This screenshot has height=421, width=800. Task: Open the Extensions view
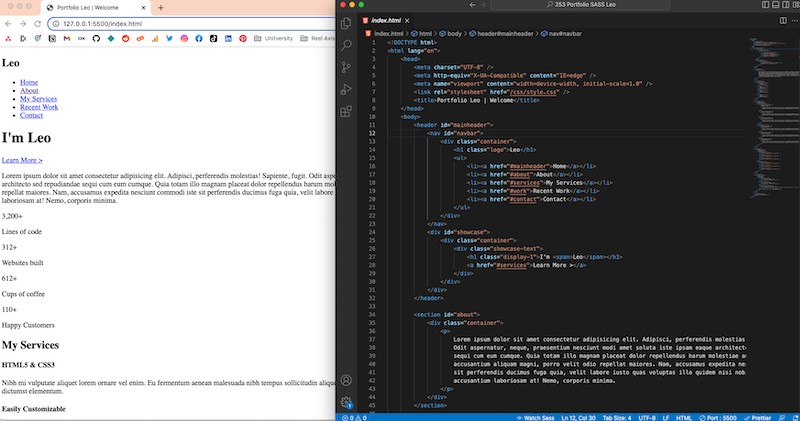point(346,111)
